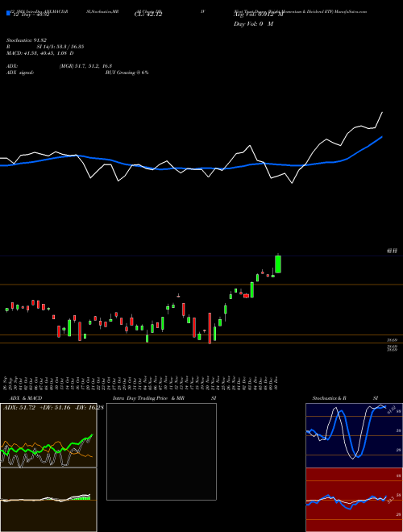
Task: Open the MACD histogram chart thumbnail
Action: 48,500
